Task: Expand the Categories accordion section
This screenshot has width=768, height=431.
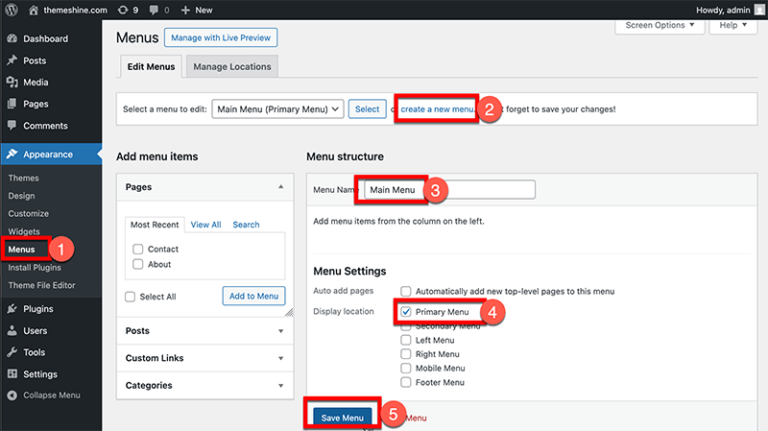Action: coord(204,385)
